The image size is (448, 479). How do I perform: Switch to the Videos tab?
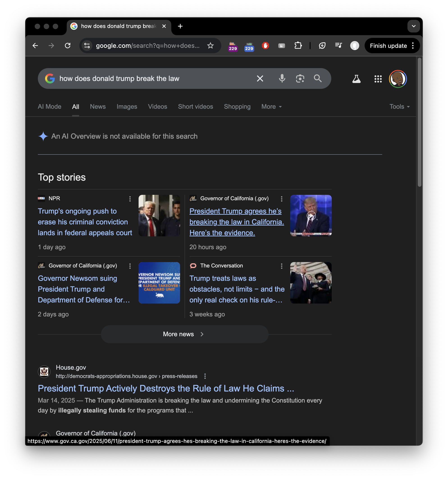[158, 106]
